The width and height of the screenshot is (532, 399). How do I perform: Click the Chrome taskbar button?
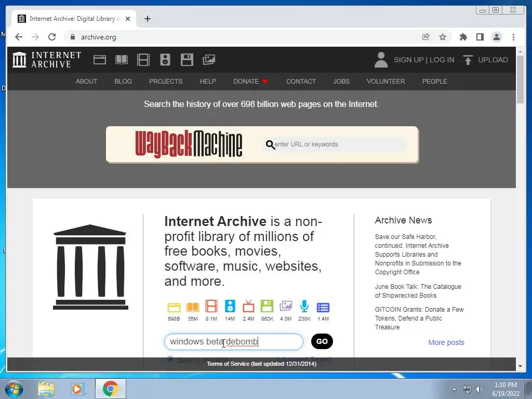pos(110,389)
